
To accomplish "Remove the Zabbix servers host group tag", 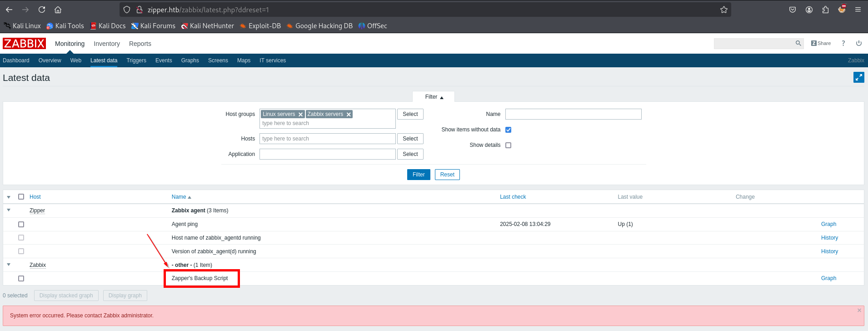I will (349, 115).
